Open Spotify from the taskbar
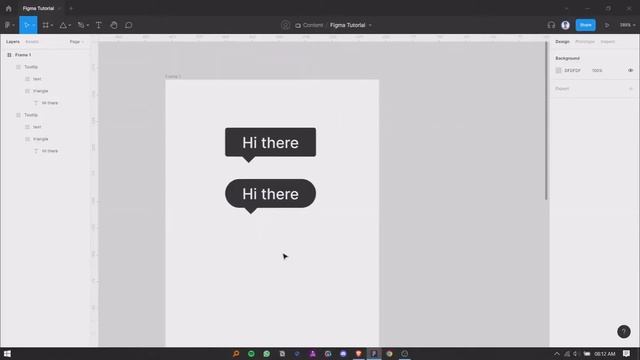The width and height of the screenshot is (640, 360). click(251, 353)
